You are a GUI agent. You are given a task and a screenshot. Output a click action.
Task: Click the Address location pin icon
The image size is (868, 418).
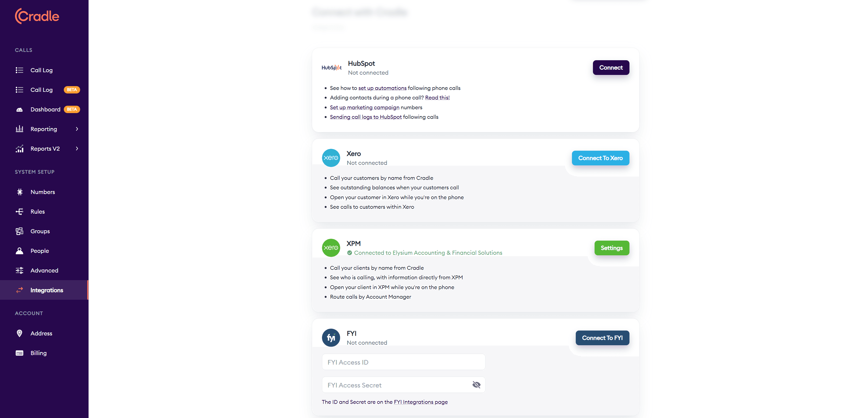click(20, 334)
